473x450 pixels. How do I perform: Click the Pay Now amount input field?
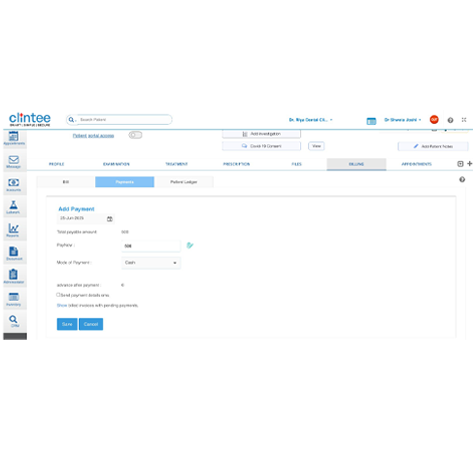pyautogui.click(x=151, y=246)
